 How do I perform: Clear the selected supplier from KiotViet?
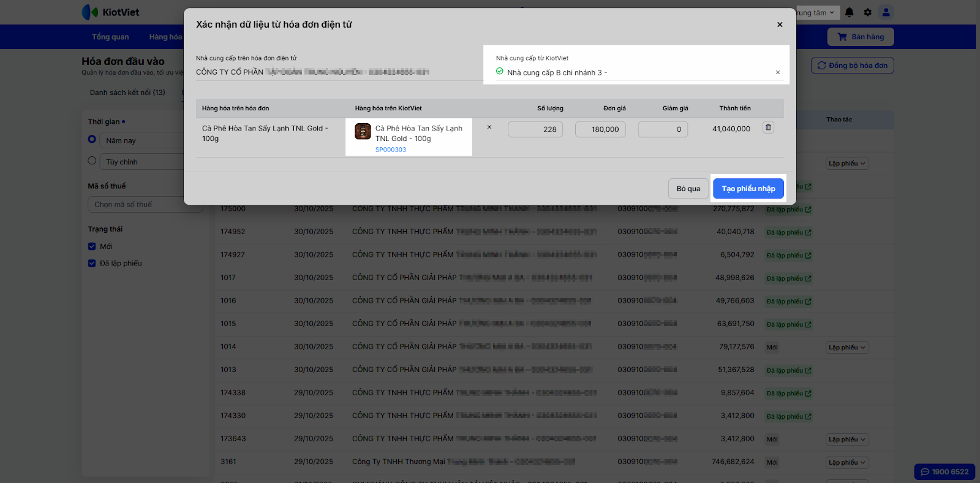click(x=778, y=72)
